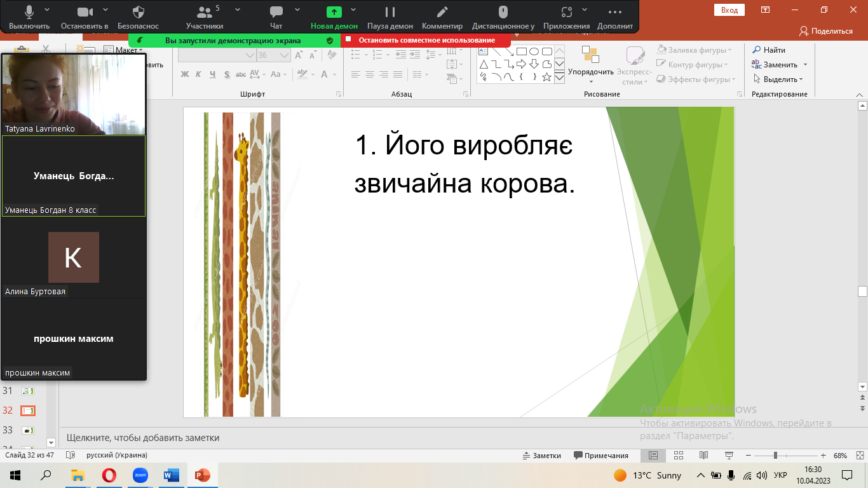Image resolution: width=868 pixels, height=488 pixels.
Task: Open Opera browser from the taskbar
Action: pos(109,475)
